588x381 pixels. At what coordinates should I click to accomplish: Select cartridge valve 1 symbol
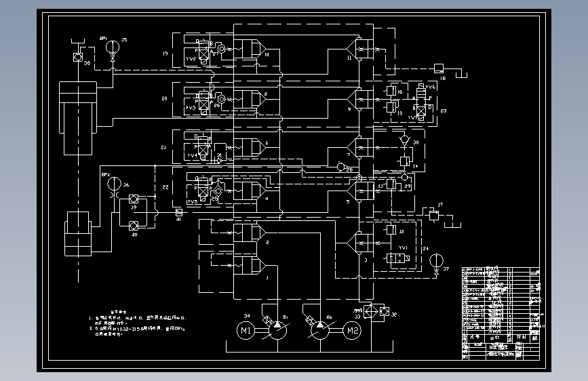point(250,265)
